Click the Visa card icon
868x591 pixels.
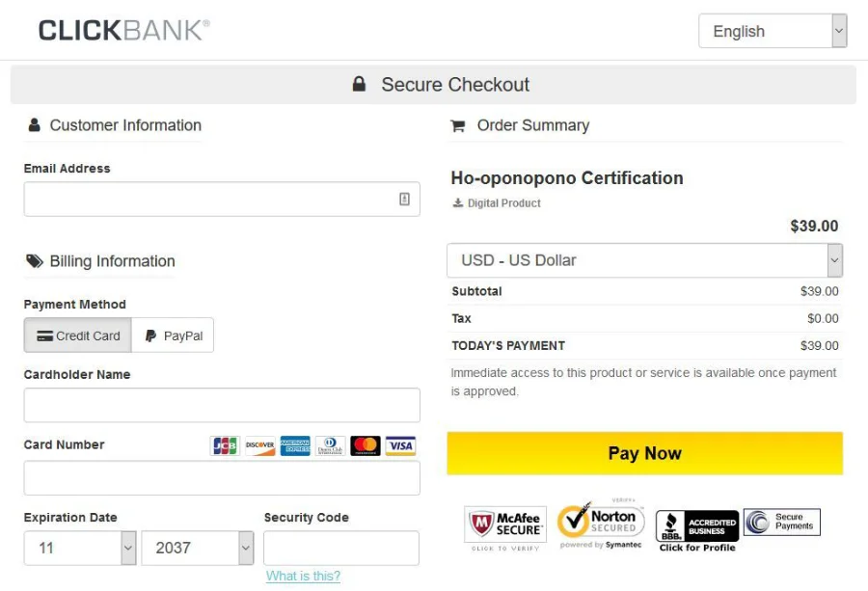click(x=401, y=445)
